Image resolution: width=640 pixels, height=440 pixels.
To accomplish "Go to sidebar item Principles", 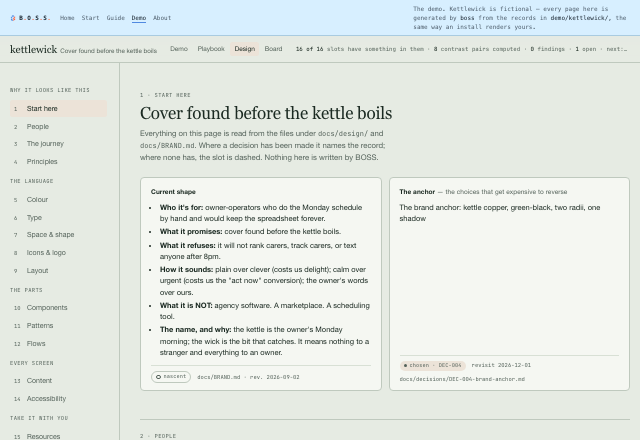I will tap(58, 162).
